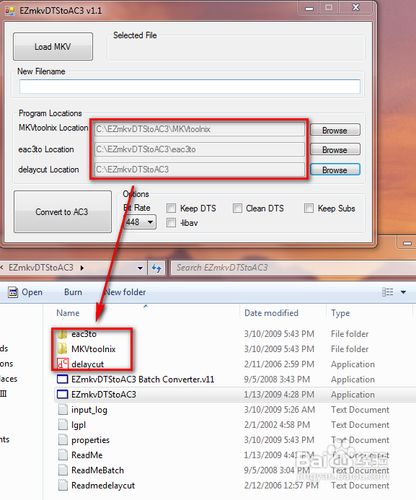
Task: Click New folder in the toolbar
Action: pos(125,292)
